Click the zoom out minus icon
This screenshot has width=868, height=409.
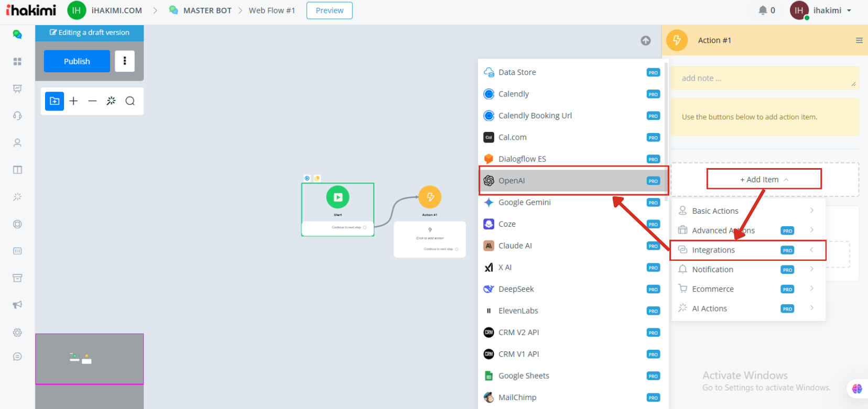tap(92, 101)
